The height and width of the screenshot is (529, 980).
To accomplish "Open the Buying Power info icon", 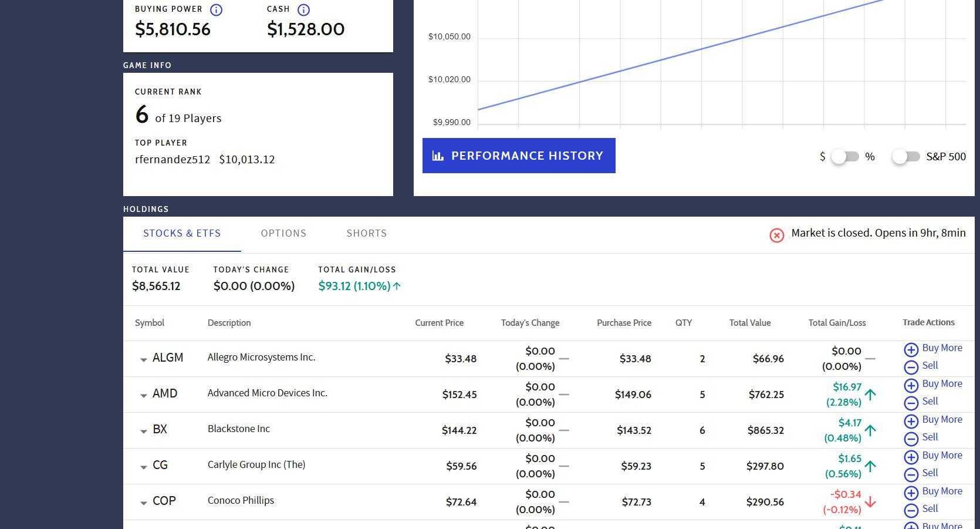I will [x=216, y=10].
